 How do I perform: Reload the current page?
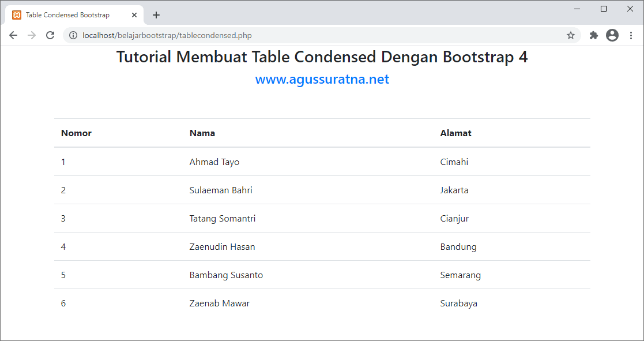pos(50,35)
